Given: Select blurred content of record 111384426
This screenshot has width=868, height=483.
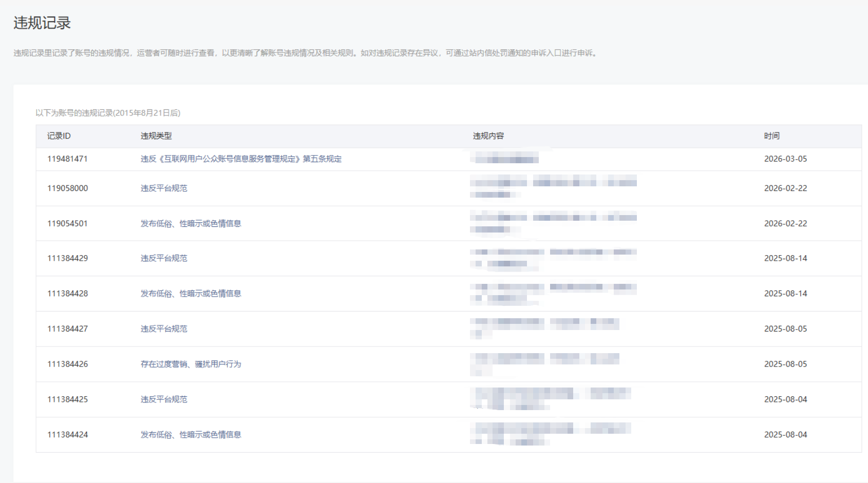Looking at the screenshot, I should (x=544, y=363).
